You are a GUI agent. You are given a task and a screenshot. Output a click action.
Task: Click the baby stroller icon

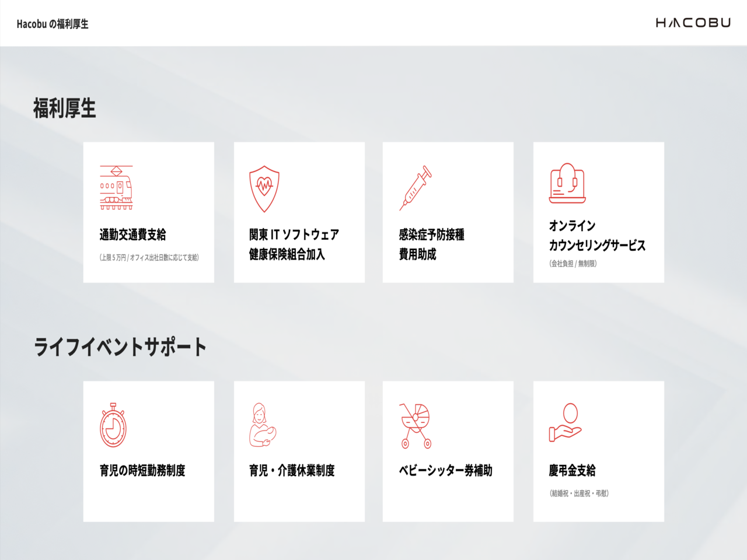pyautogui.click(x=416, y=426)
